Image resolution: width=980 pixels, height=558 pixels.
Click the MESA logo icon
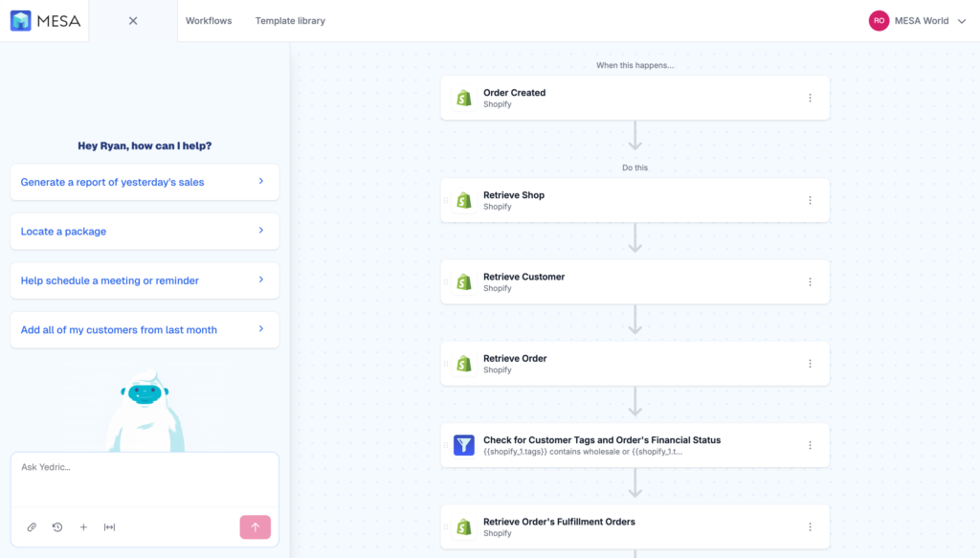pos(21,21)
